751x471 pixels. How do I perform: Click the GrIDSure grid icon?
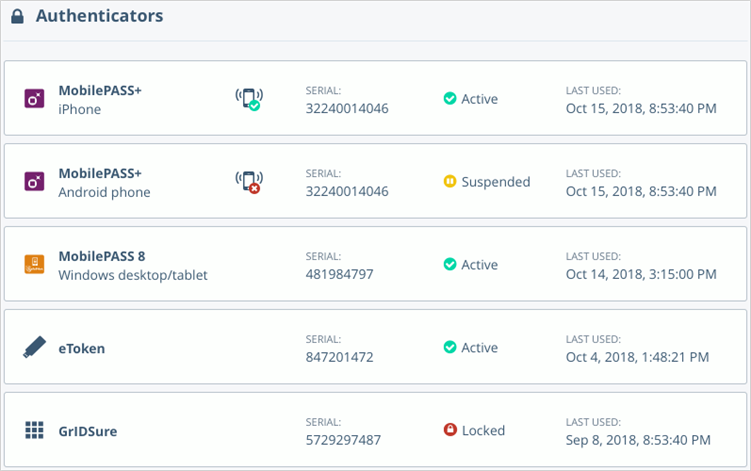coord(34,431)
